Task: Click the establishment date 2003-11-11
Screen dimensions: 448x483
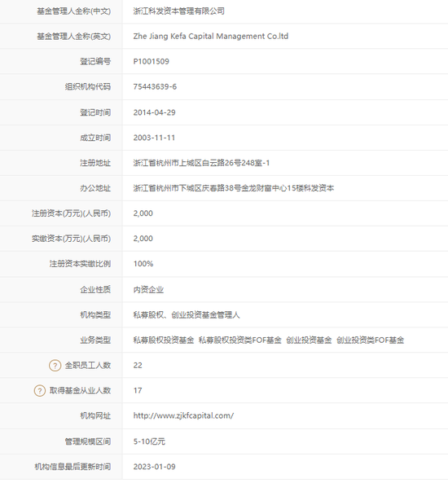Action: click(154, 138)
